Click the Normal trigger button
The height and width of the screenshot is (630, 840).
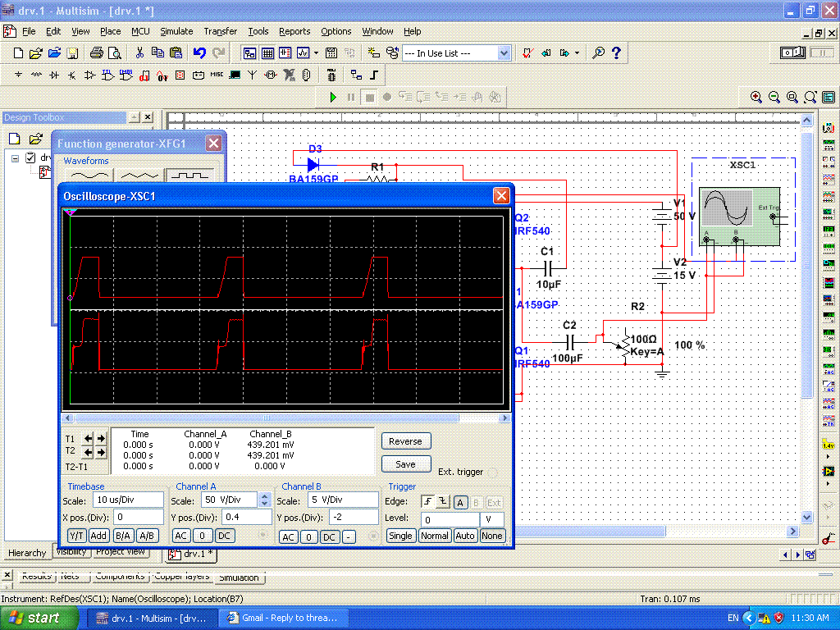coord(435,536)
